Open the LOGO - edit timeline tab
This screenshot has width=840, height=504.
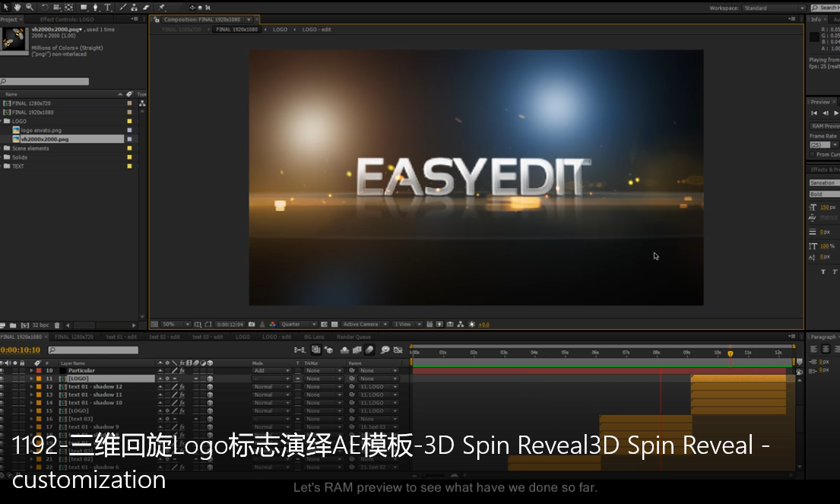(277, 337)
